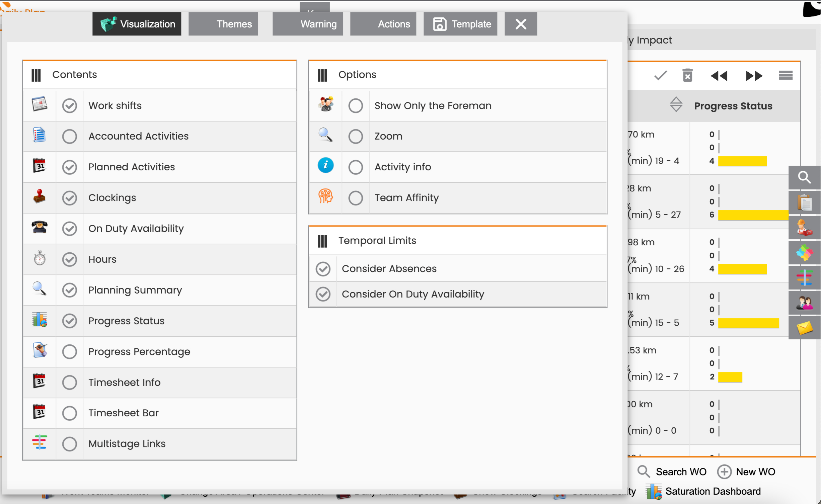The height and width of the screenshot is (504, 821).
Task: Click the Progress Status column header
Action: point(733,106)
